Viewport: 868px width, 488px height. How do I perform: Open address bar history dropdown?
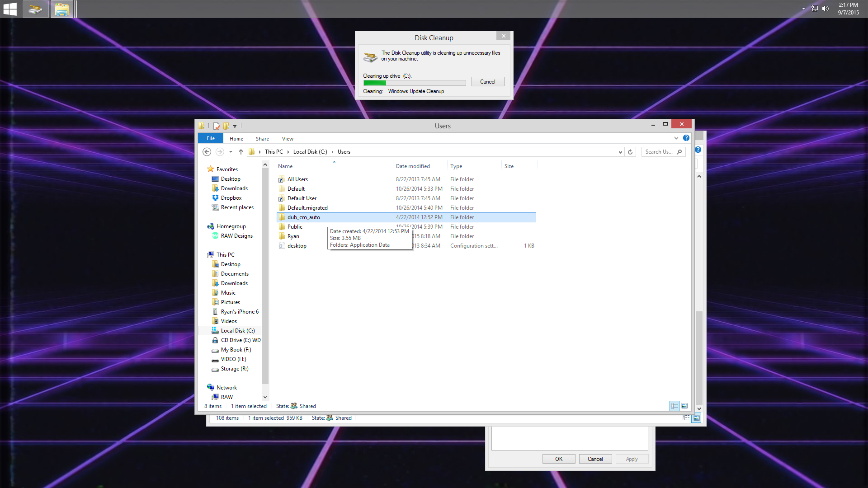coord(620,152)
